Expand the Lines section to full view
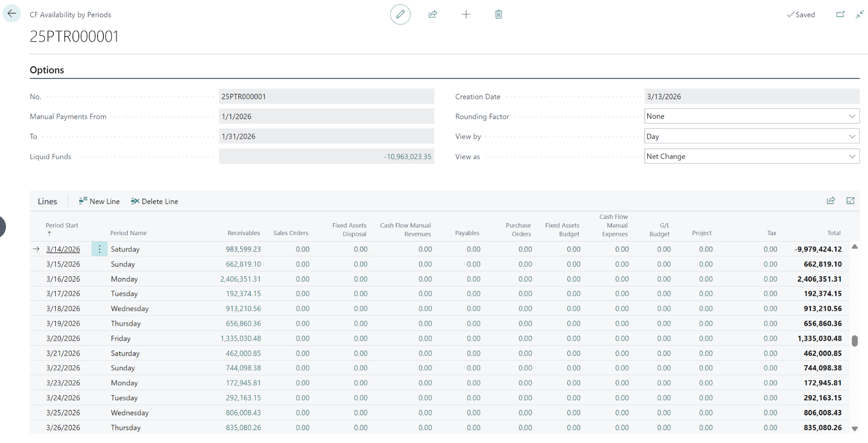This screenshot has width=868, height=443. pos(850,201)
